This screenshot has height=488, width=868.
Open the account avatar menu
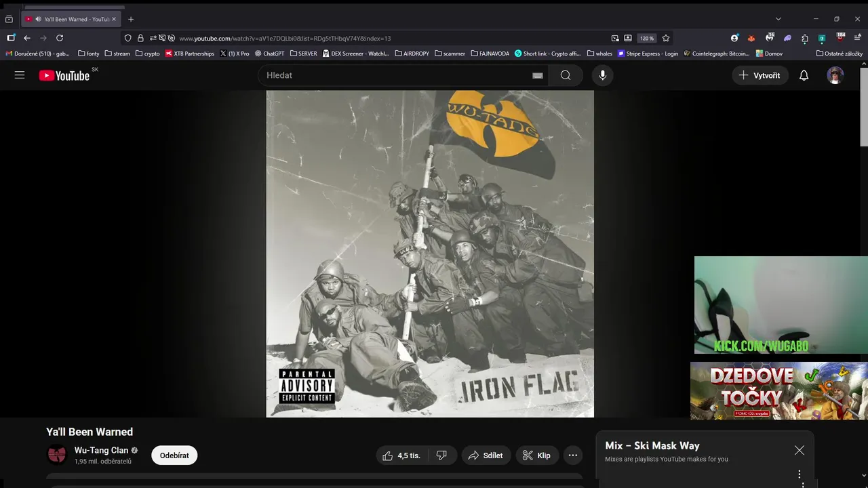click(x=835, y=75)
